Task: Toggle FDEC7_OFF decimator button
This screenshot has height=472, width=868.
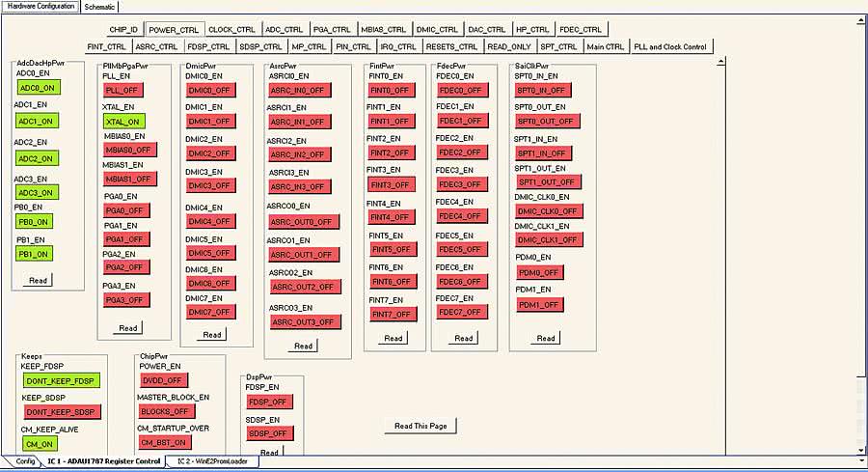Action: pos(459,312)
